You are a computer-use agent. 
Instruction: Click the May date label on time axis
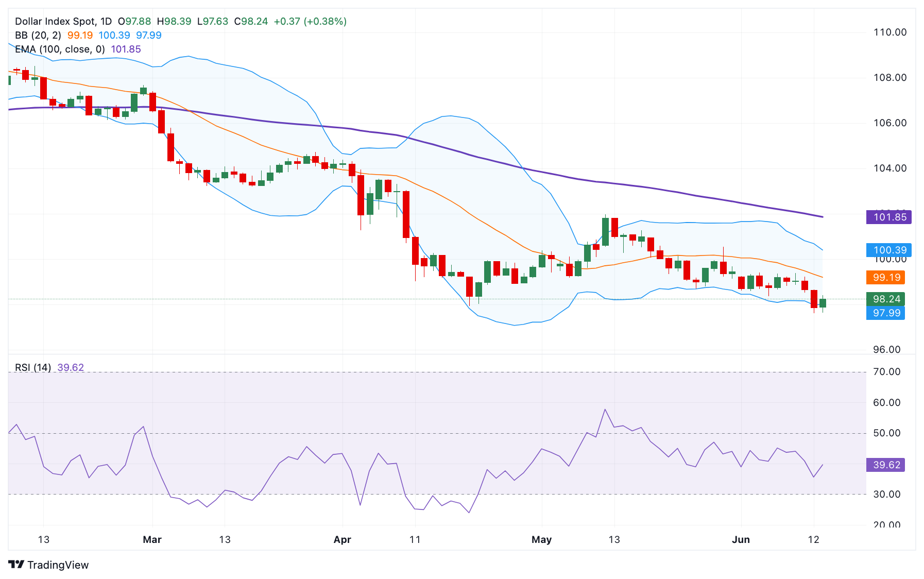pyautogui.click(x=541, y=539)
